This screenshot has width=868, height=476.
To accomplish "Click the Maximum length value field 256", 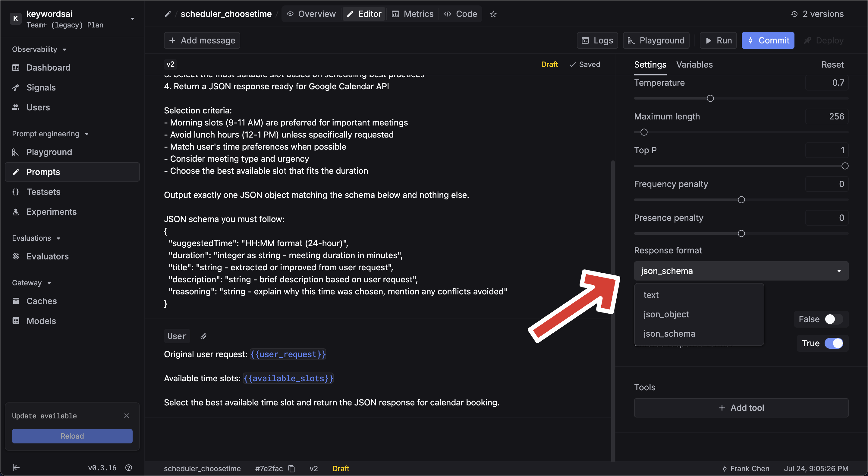I will pyautogui.click(x=826, y=116).
